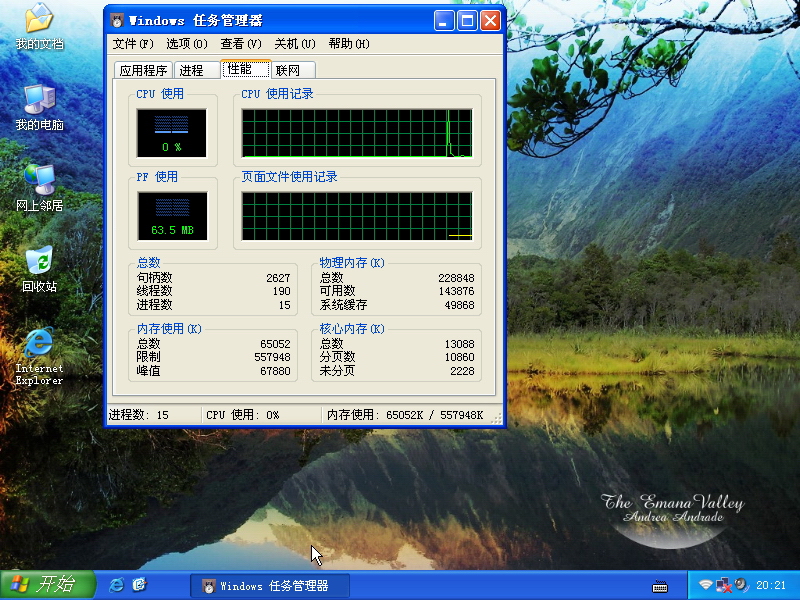
Task: Select the 性能 tab
Action: 246,69
